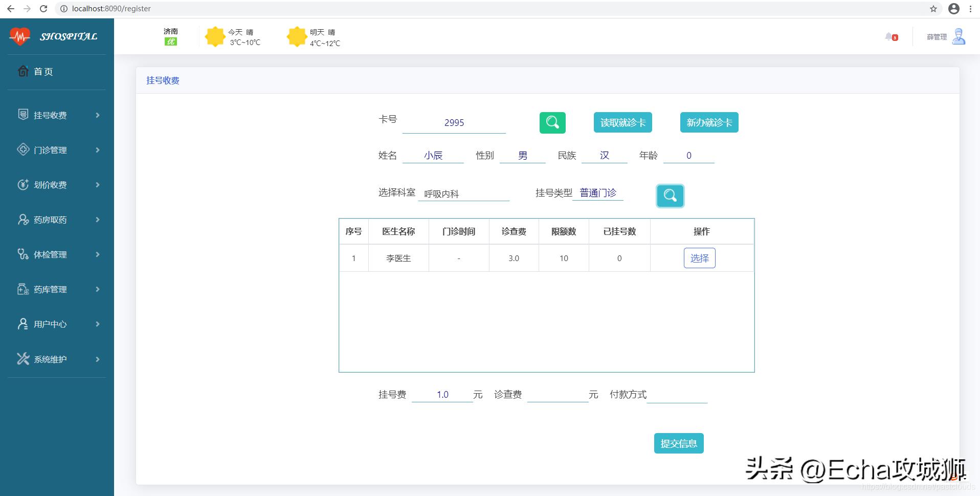Viewport: 980px width, 496px height.
Task: Select the 挂号收费 sidebar icon
Action: tap(23, 115)
